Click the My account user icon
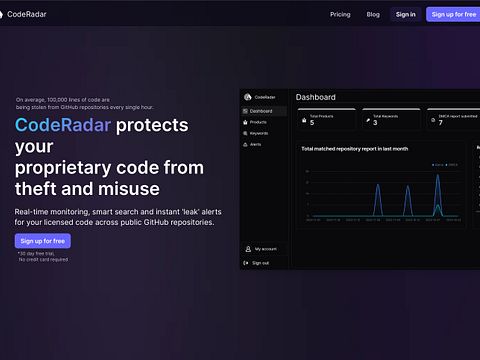480x360 pixels. [248, 249]
